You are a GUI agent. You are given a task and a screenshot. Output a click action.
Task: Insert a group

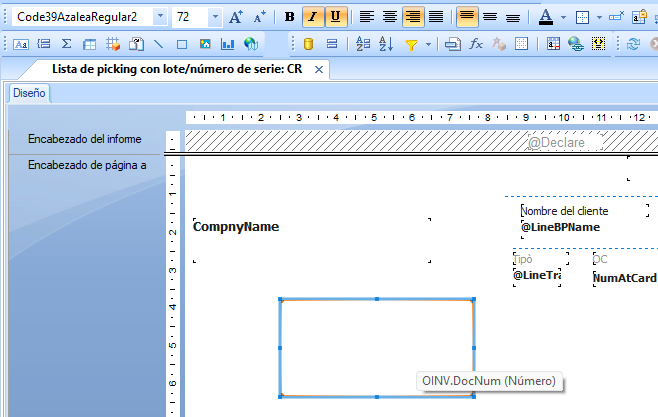coord(44,44)
